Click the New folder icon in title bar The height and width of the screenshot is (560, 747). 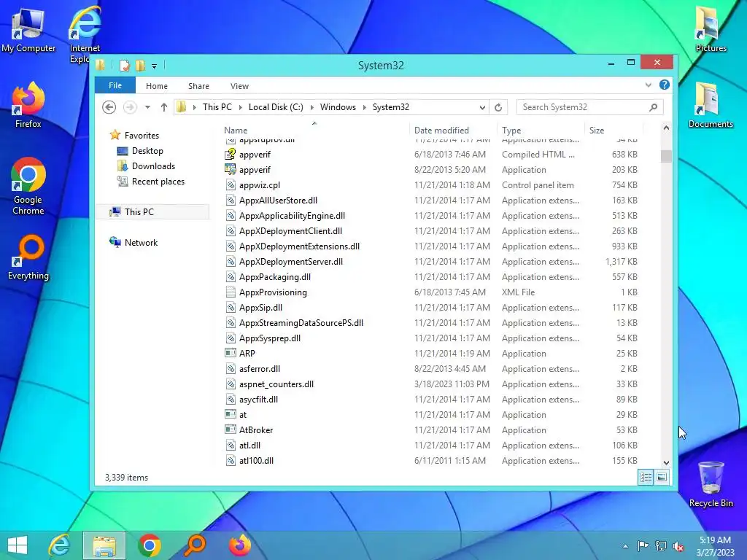click(x=140, y=65)
